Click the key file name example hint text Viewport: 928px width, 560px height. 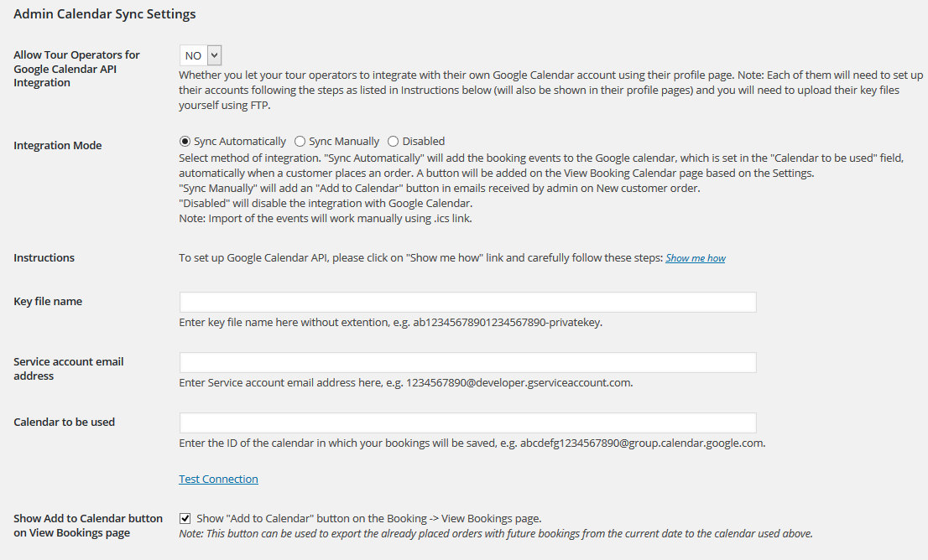[391, 323]
